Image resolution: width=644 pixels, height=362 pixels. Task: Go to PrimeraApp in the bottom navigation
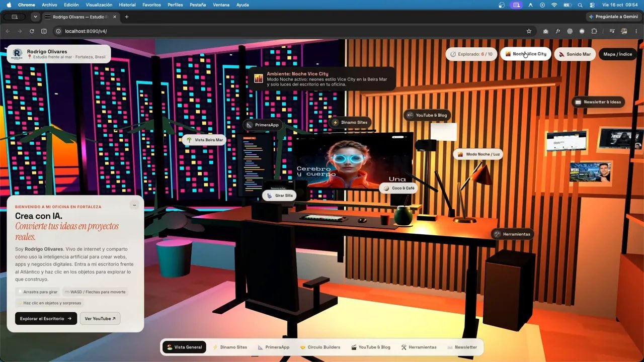coord(273,347)
